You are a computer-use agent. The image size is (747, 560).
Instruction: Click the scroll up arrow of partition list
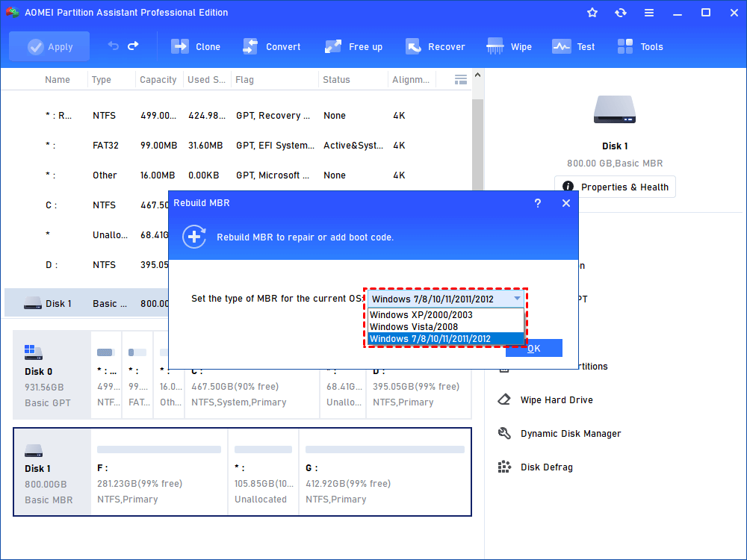pos(477,75)
